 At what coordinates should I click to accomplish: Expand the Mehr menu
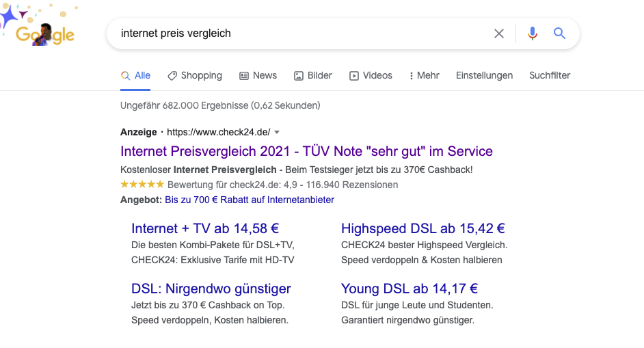pyautogui.click(x=425, y=76)
